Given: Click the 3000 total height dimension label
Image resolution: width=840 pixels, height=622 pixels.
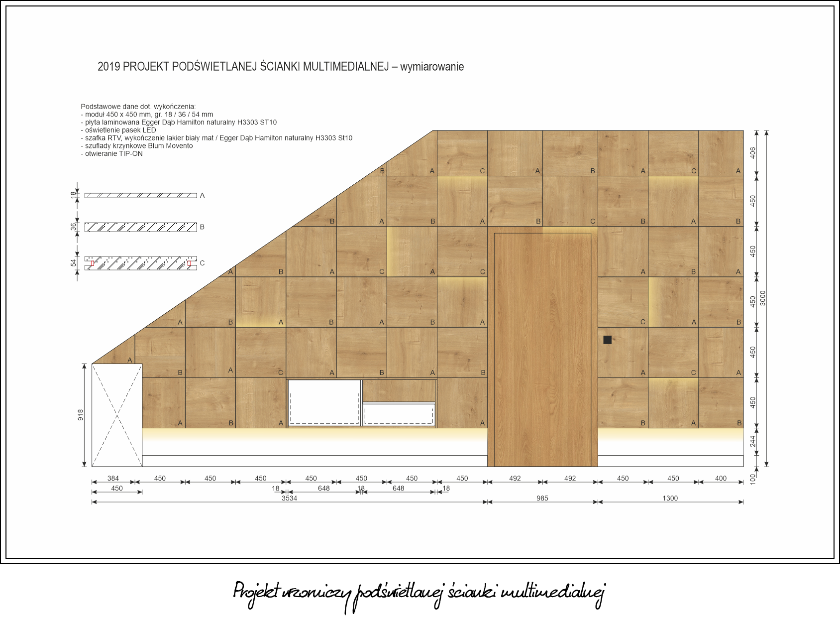Looking at the screenshot, I should click(763, 298).
